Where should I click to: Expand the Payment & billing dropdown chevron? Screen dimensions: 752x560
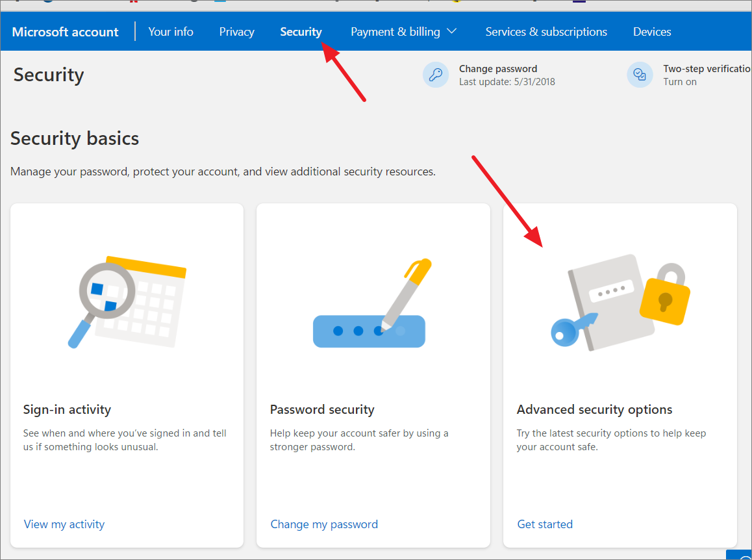[451, 31]
